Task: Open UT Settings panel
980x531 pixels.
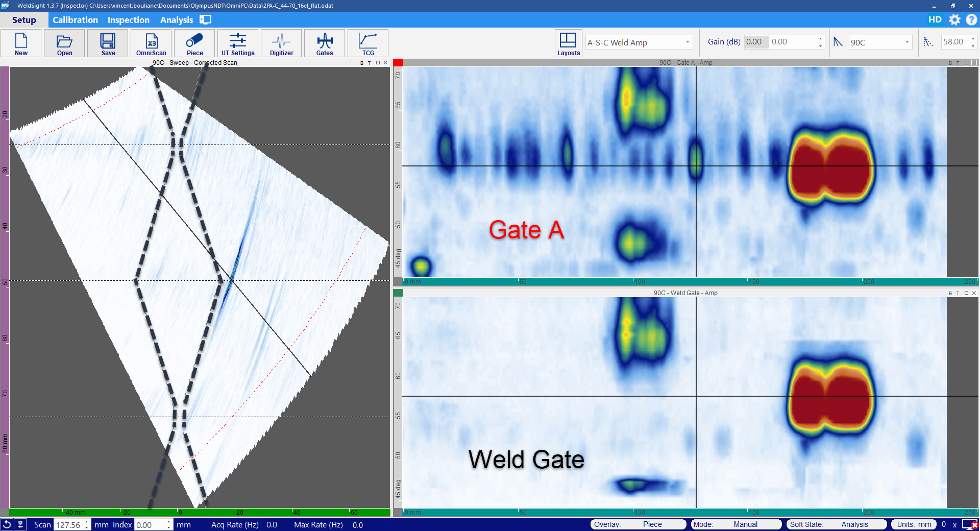Action: pos(238,43)
